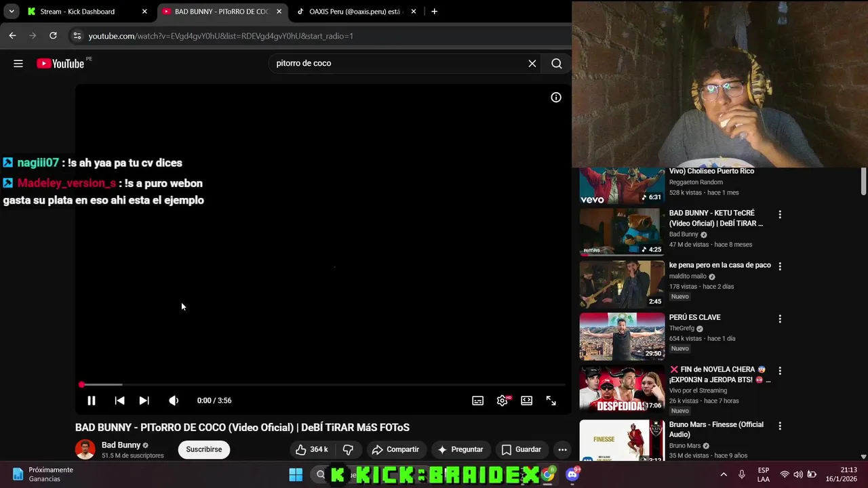Close the OAXIS Peru tab
This screenshot has width=868, height=488.
pyautogui.click(x=414, y=12)
